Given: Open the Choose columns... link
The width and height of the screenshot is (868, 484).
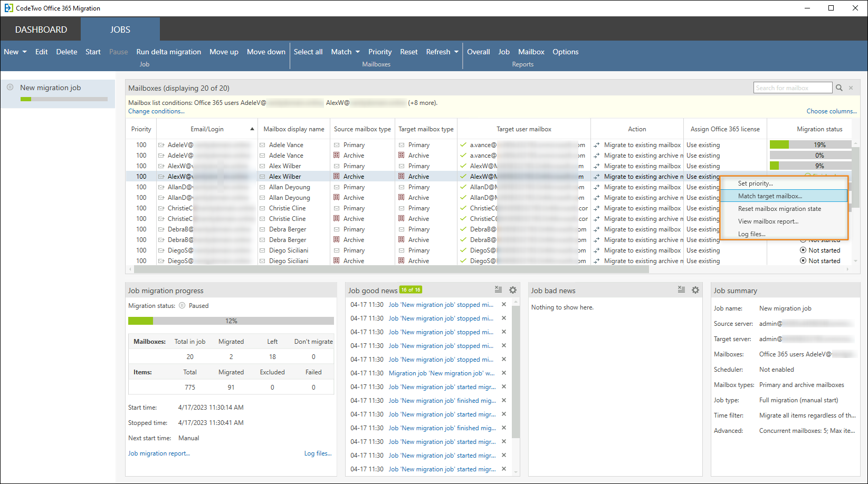Looking at the screenshot, I should [x=831, y=111].
